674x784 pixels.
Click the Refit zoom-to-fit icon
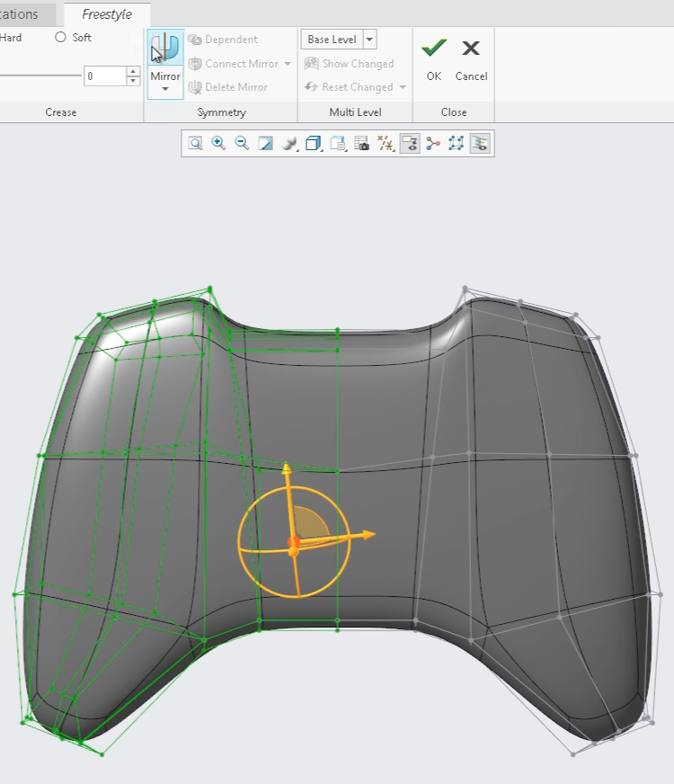(x=195, y=144)
